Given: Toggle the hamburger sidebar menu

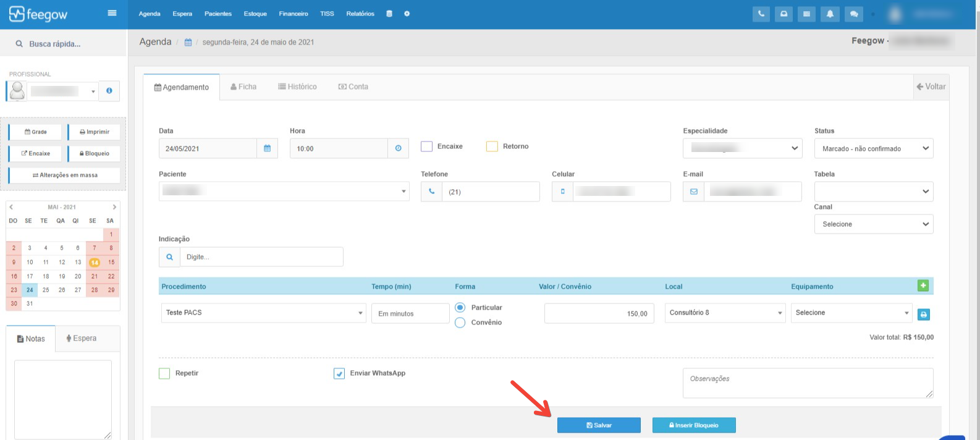Looking at the screenshot, I should pos(112,13).
